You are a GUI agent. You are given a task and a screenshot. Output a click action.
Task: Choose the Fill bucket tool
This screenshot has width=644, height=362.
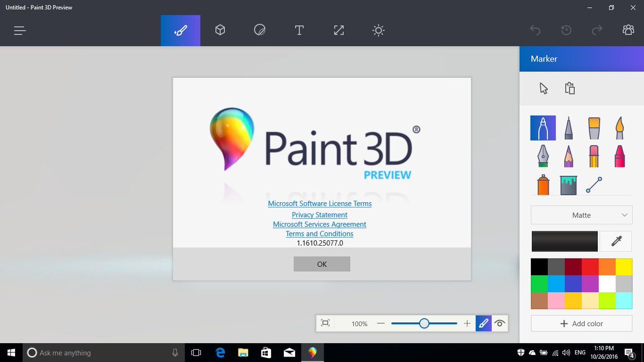coord(568,184)
